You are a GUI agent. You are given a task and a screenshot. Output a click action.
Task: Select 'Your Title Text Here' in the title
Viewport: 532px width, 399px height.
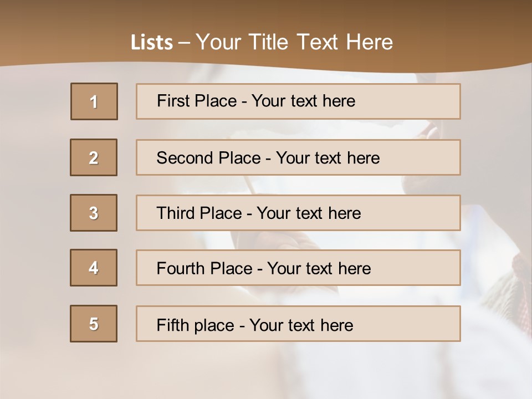(294, 42)
